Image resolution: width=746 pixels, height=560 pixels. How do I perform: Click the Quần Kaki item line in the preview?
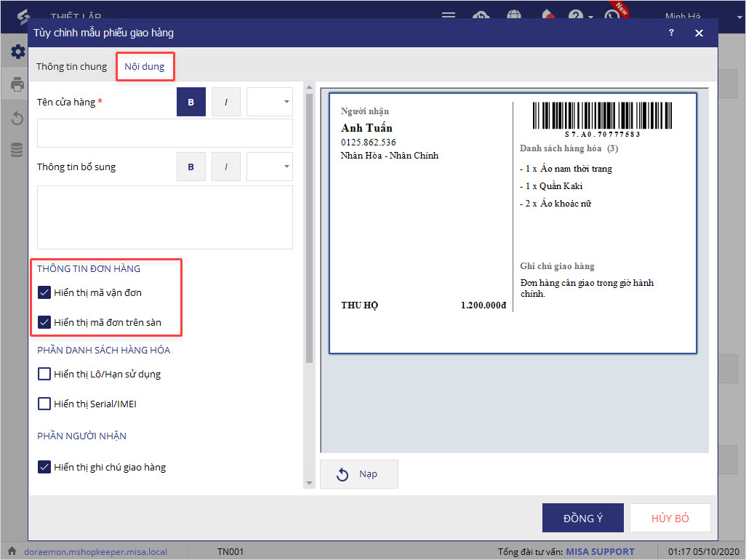point(551,186)
